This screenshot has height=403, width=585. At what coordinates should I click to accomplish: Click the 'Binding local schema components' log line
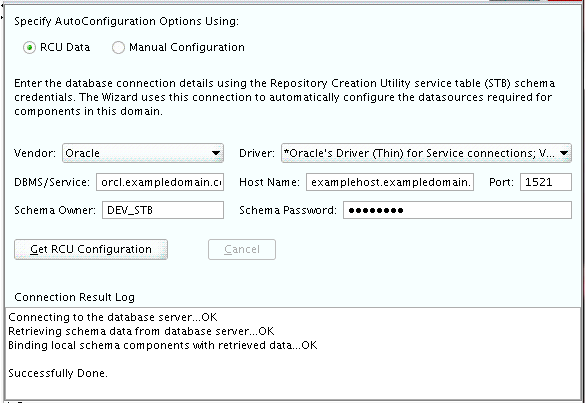point(163,345)
